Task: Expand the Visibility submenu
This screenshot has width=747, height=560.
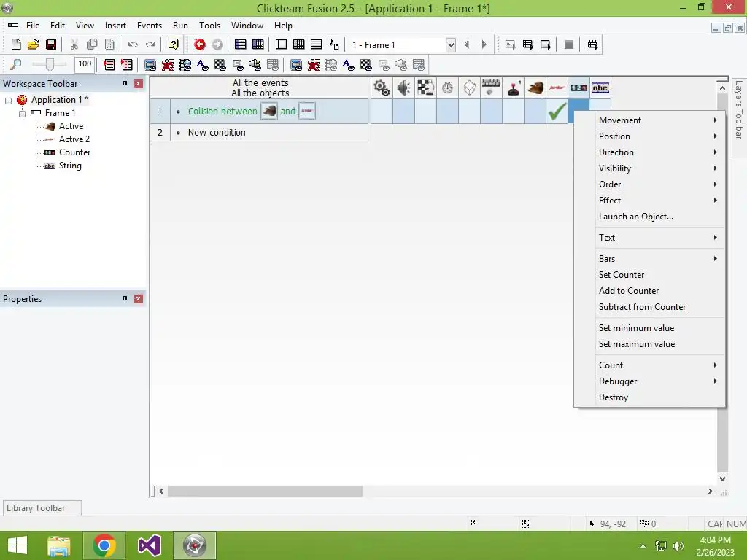Action: (650, 168)
